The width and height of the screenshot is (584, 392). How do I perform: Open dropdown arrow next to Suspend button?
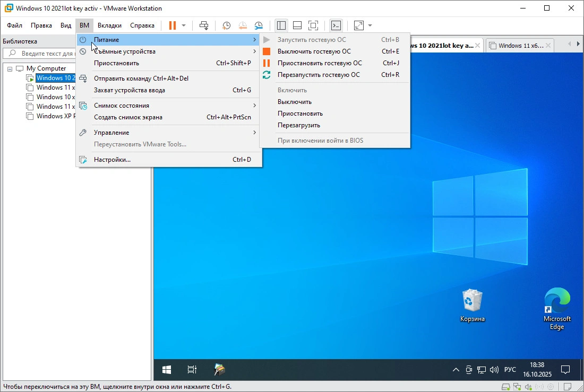tap(184, 25)
